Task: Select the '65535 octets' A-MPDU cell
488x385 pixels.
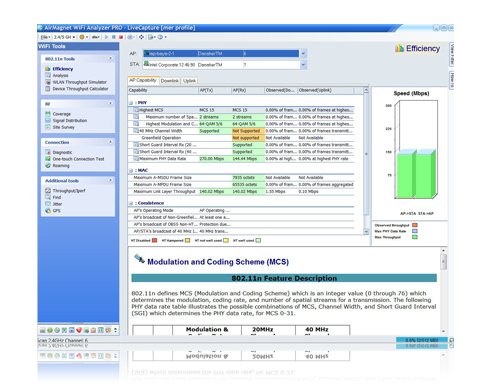Action: pos(248,184)
